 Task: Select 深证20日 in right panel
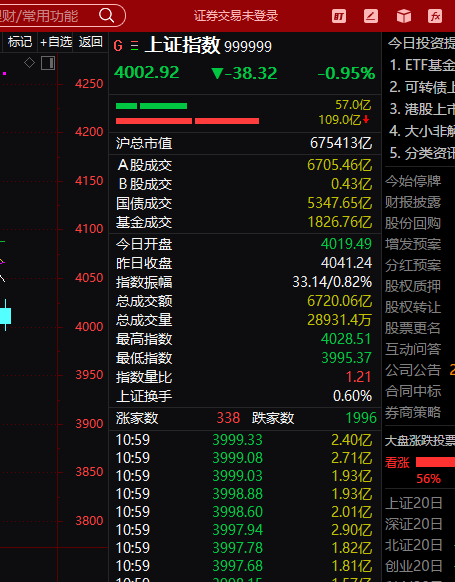click(413, 524)
